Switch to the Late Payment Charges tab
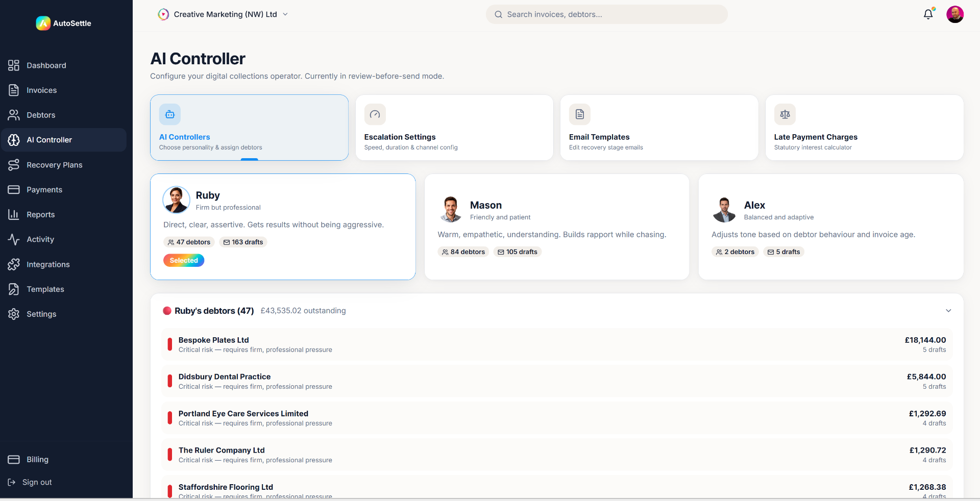Viewport: 980px width, 501px height. coord(864,128)
